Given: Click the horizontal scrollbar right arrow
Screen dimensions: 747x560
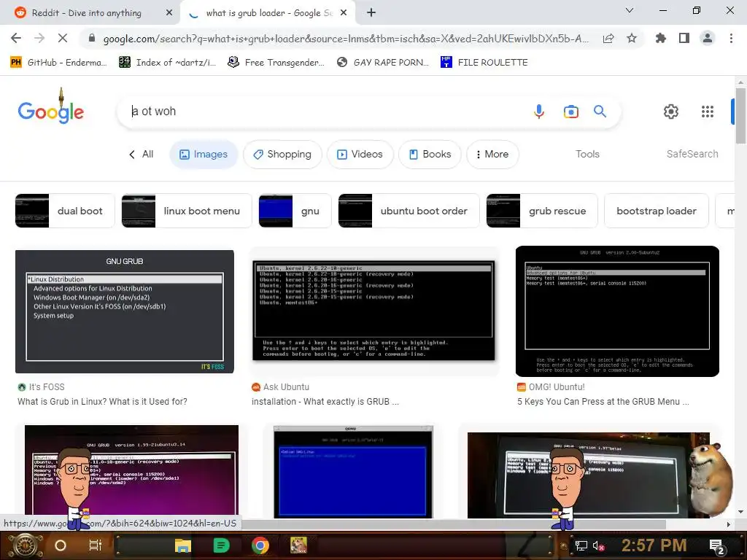Looking at the screenshot, I should tap(729, 524).
